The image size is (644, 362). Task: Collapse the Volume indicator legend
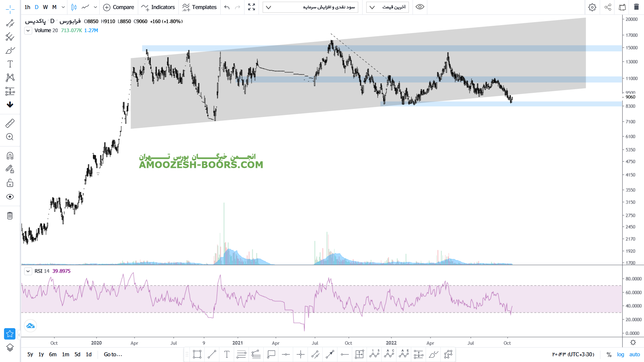tap(28, 31)
